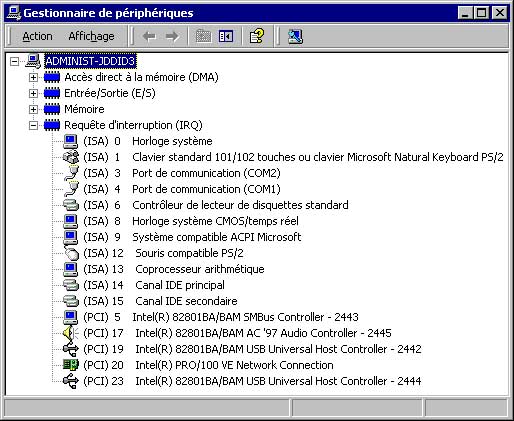The width and height of the screenshot is (514, 421).
Task: Click the grayed Up one level folder icon
Action: pyautogui.click(x=203, y=36)
